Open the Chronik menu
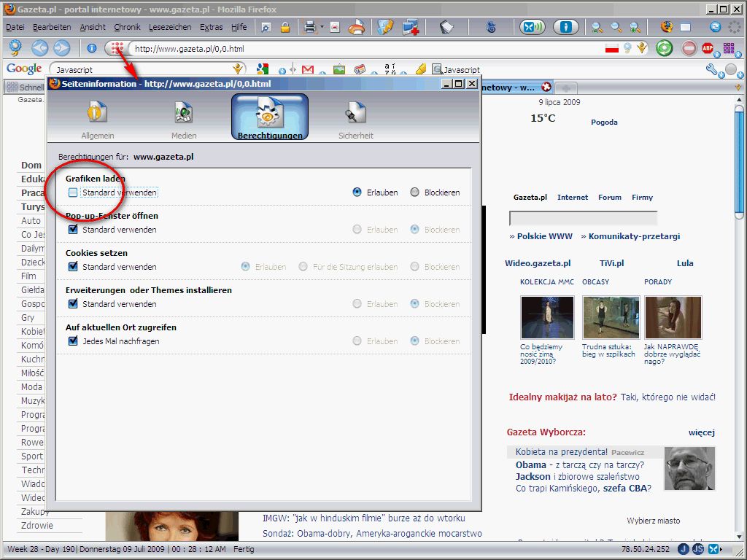This screenshot has height=560, width=747. pyautogui.click(x=127, y=27)
